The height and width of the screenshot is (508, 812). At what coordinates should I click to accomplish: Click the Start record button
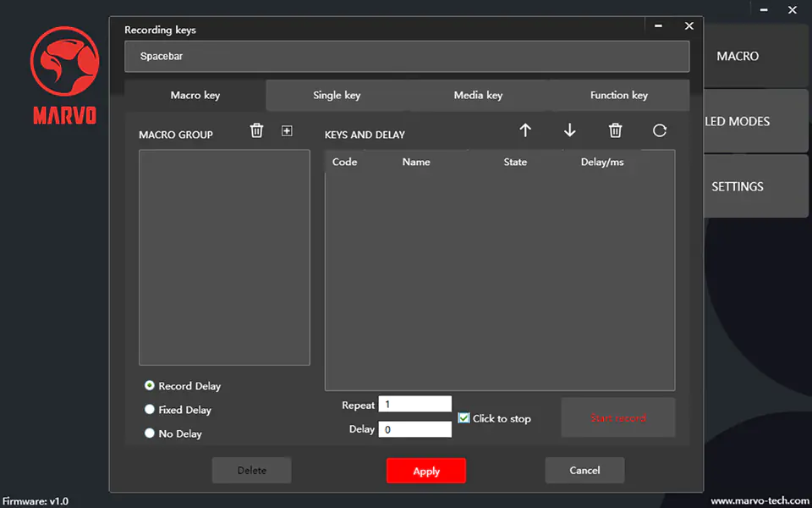[618, 418]
